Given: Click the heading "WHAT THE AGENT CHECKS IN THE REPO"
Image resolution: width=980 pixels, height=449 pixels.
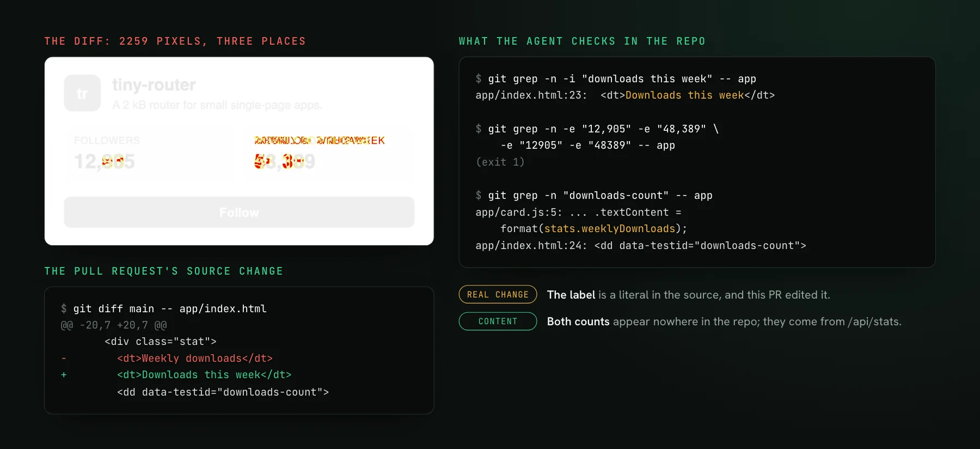Looking at the screenshot, I should (x=582, y=41).
